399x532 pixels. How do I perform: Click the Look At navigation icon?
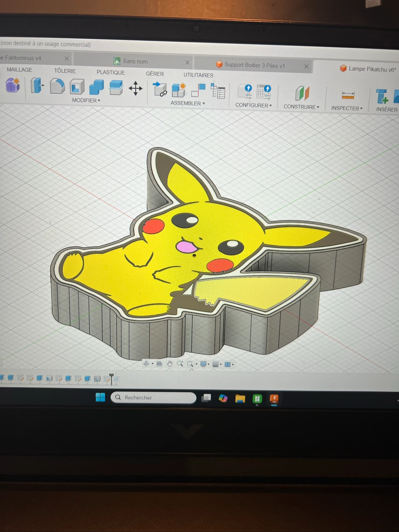(x=159, y=364)
